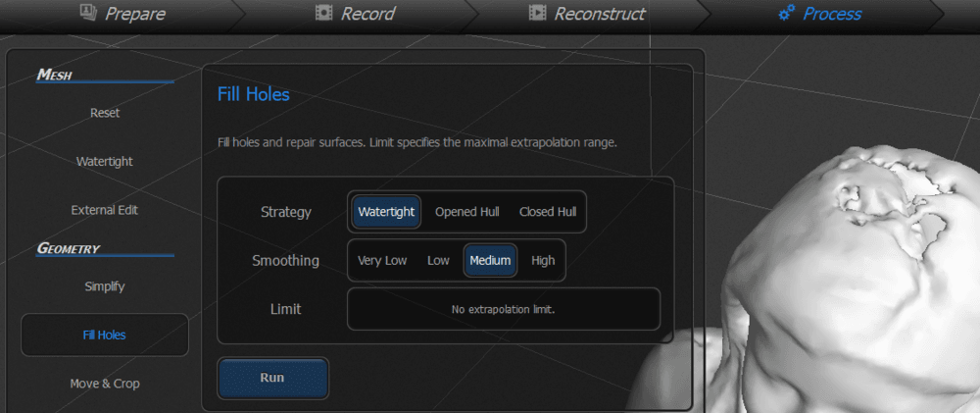Click the Fill Holes panel heading
This screenshot has height=413, width=980.
254,94
